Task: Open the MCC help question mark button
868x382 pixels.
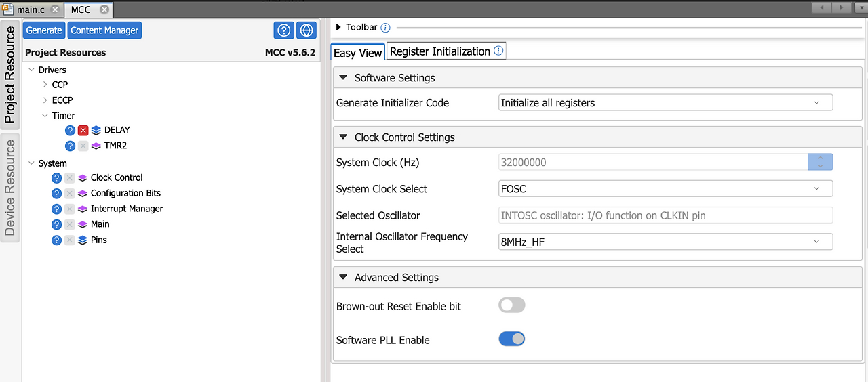Action: tap(284, 30)
